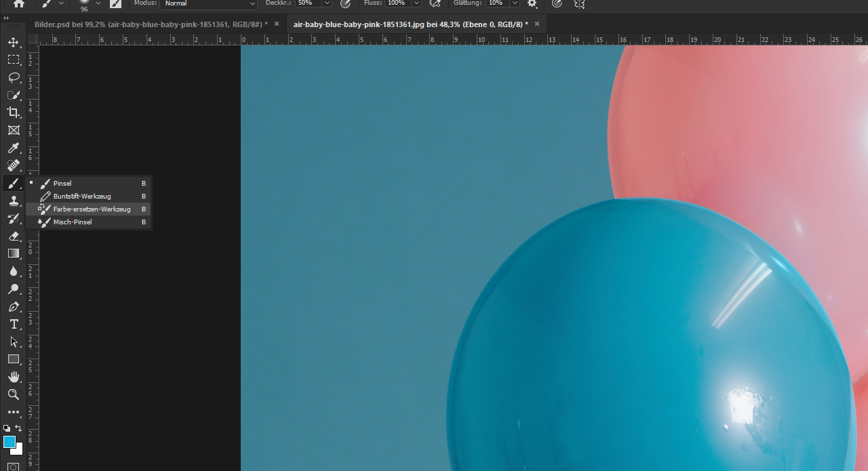Open the brush preset picker arrow
The height and width of the screenshot is (471, 868).
click(98, 3)
